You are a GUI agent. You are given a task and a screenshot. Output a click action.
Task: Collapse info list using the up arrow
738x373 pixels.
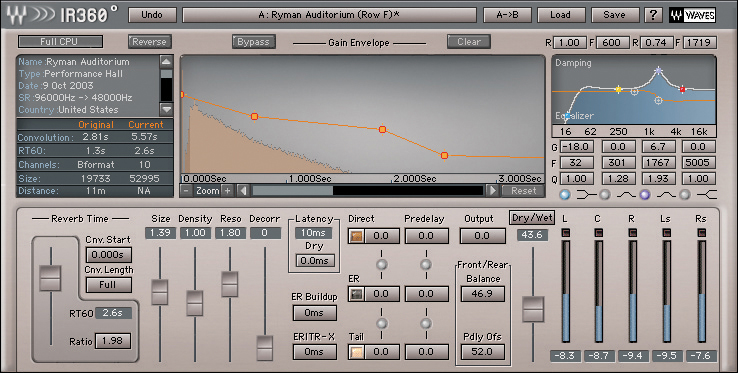tap(166, 61)
